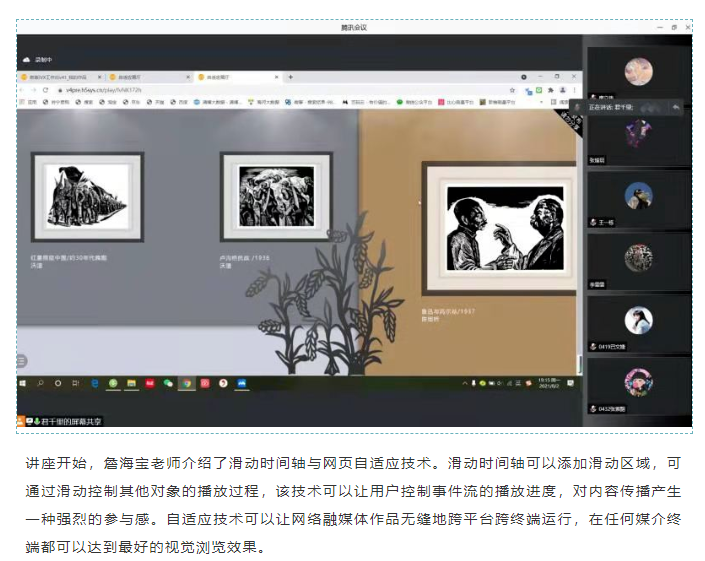705x561 pixels.
Task: Open the Edge browser taskbar icon
Action: pos(96,383)
